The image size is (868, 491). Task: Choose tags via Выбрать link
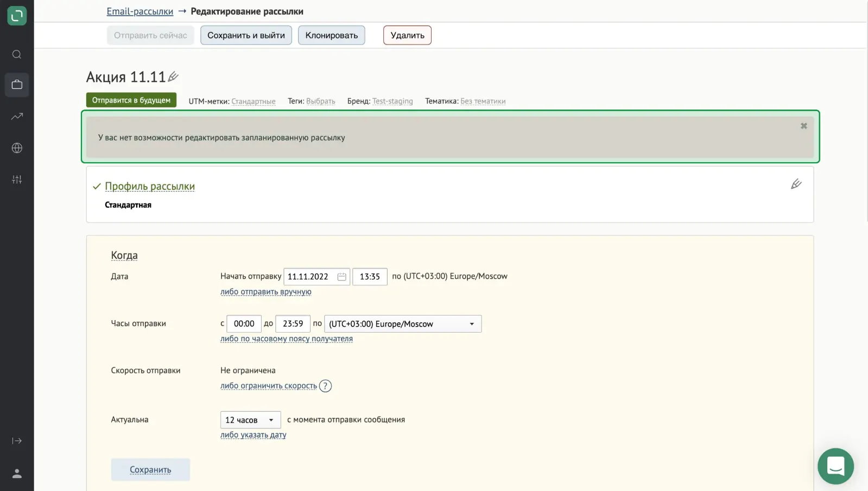point(320,101)
